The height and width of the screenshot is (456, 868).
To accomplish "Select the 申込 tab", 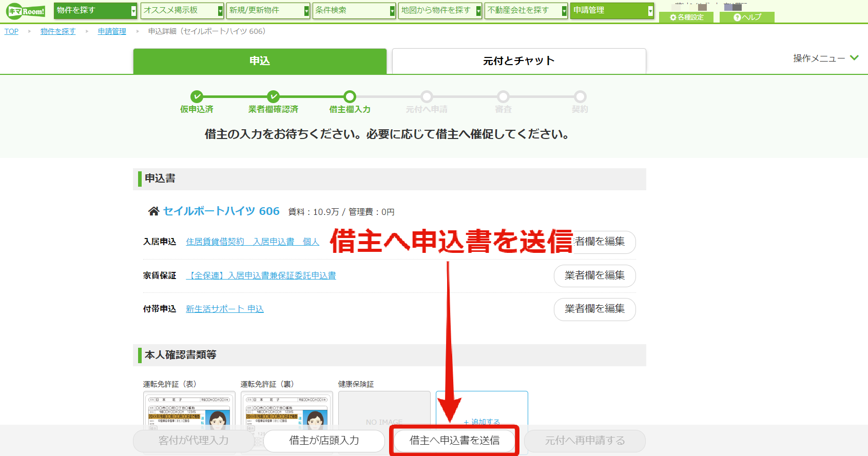I will pyautogui.click(x=260, y=61).
